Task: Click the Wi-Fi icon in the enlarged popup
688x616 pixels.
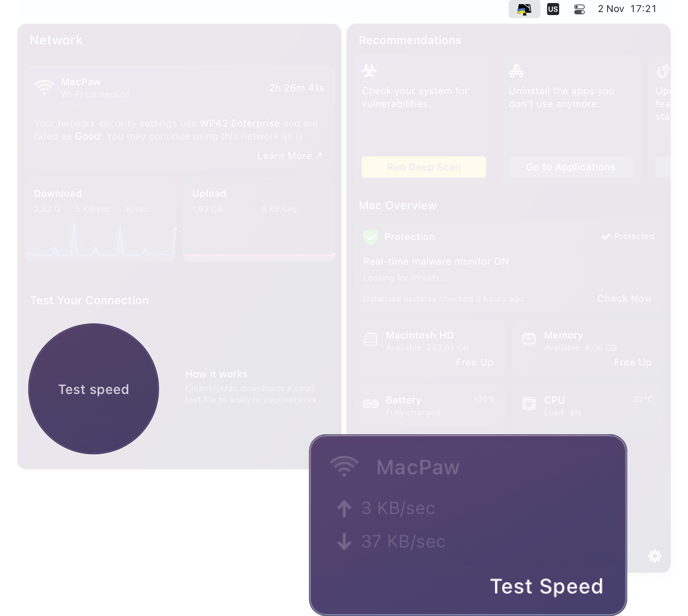Action: click(x=344, y=467)
